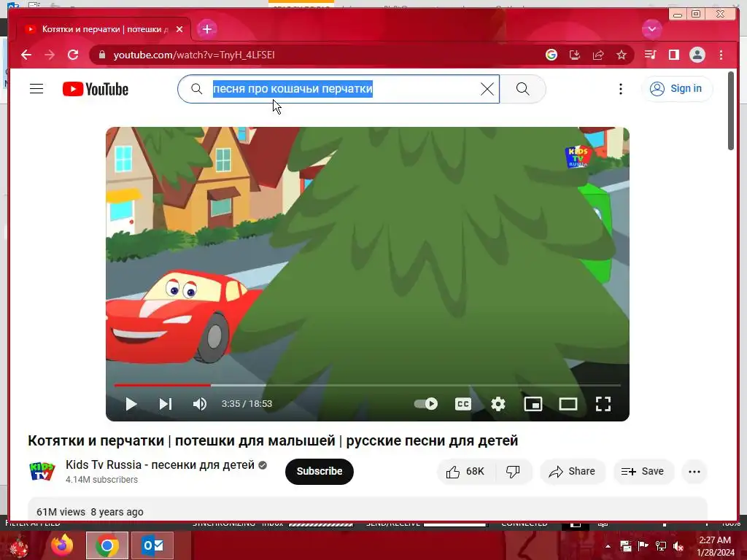
Task: Activate miniplayer mode
Action: (x=533, y=404)
